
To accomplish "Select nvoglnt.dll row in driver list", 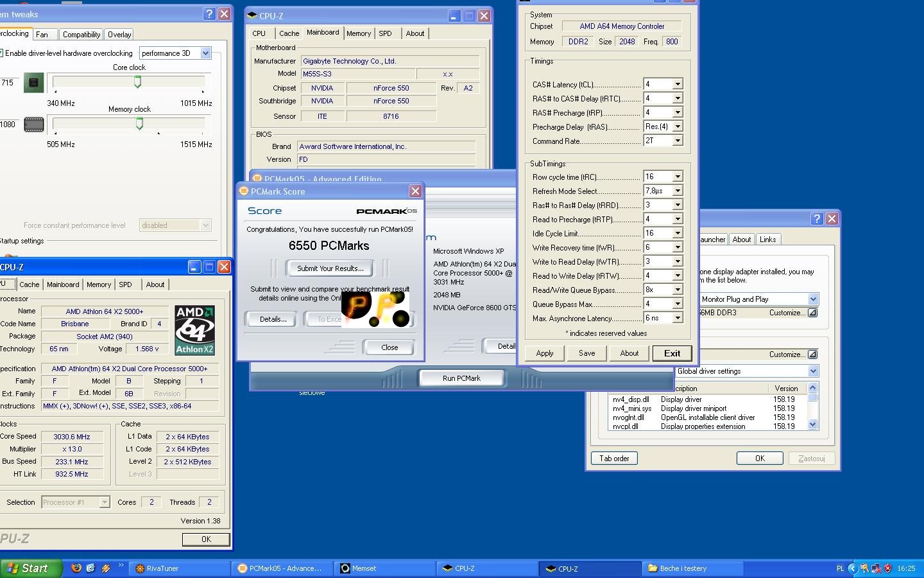I will (x=706, y=417).
